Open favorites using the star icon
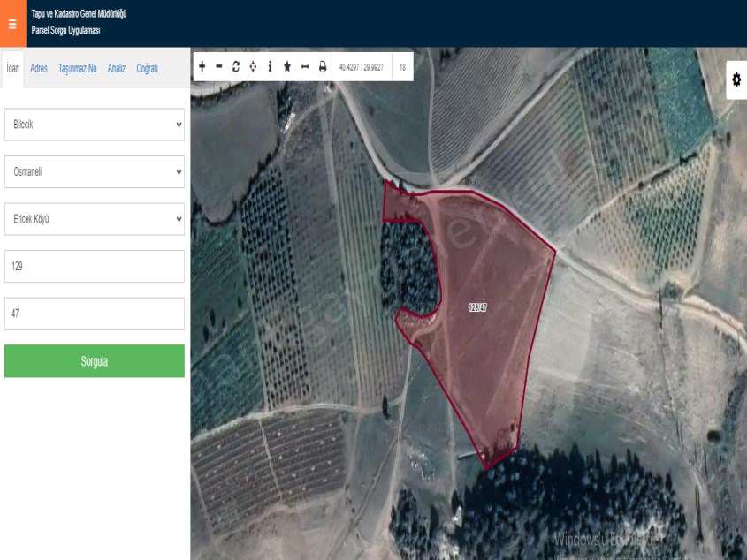This screenshot has height=560, width=747. tap(289, 64)
